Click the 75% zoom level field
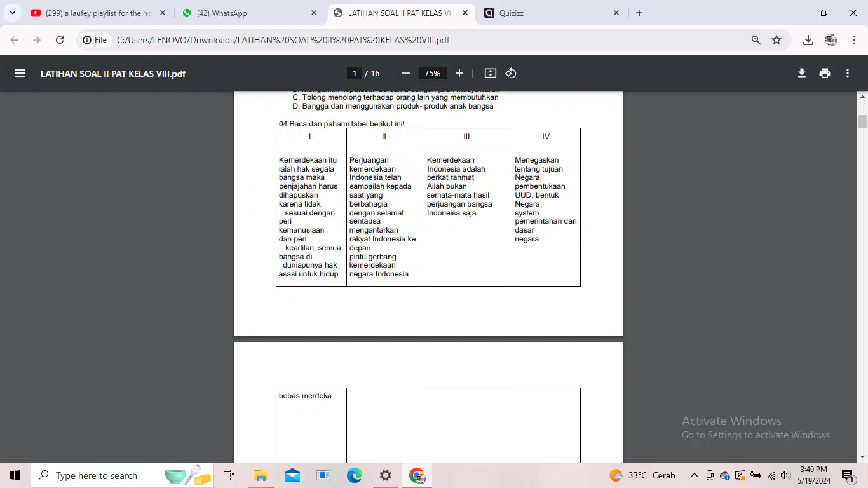Screen dimensions: 868x488 coord(433,73)
